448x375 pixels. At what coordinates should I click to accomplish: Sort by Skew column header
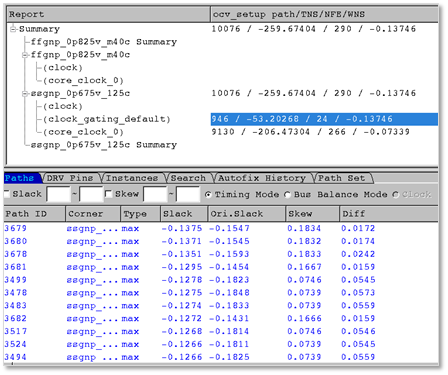coord(313,214)
